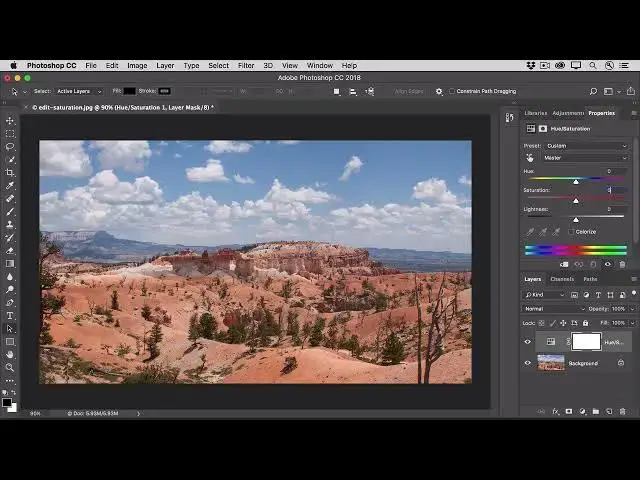Toggle the layer filter on/off switch
Image resolution: width=640 pixels, height=480 pixels.
(x=634, y=293)
